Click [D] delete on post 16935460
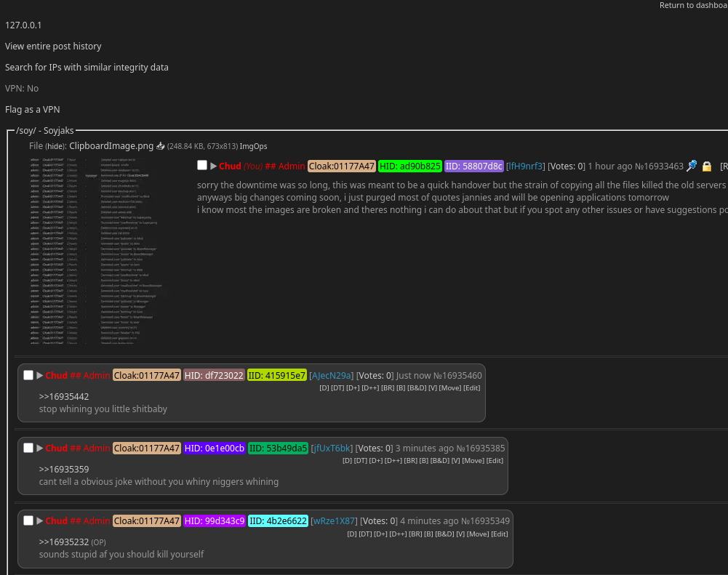 click(x=324, y=388)
